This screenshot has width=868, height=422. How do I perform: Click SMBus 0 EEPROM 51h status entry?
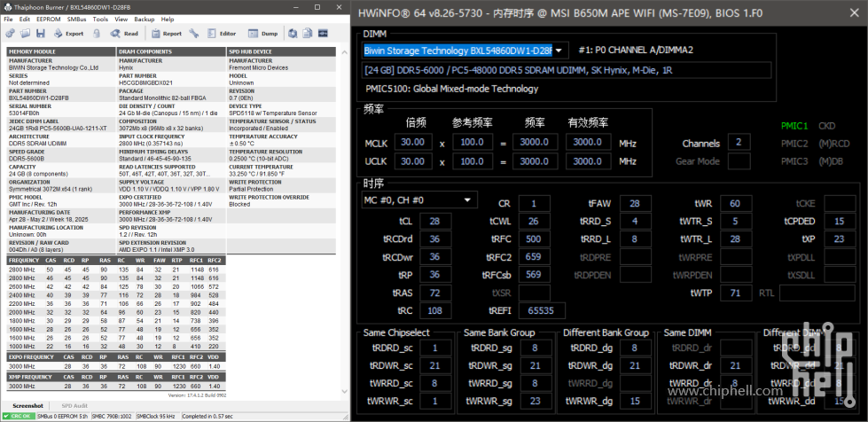coord(61,416)
